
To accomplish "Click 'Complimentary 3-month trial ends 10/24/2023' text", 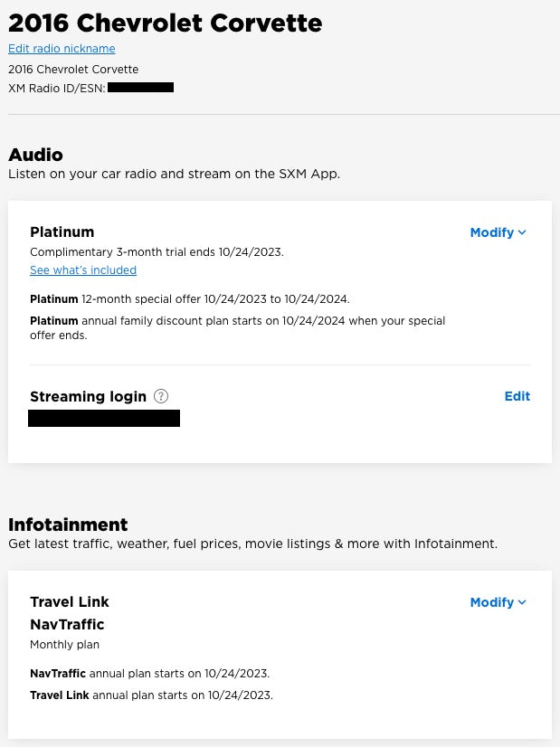I will tap(157, 252).
